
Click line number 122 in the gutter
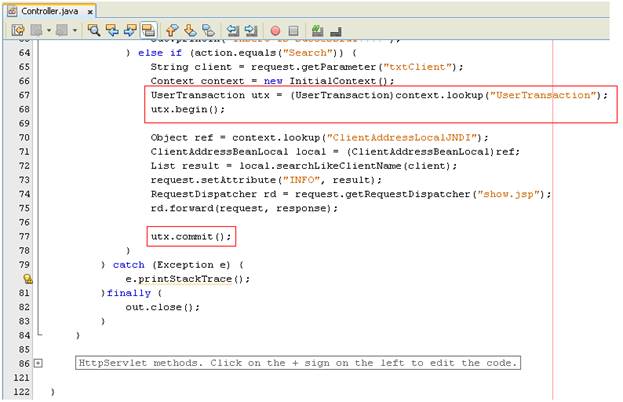[x=21, y=392]
